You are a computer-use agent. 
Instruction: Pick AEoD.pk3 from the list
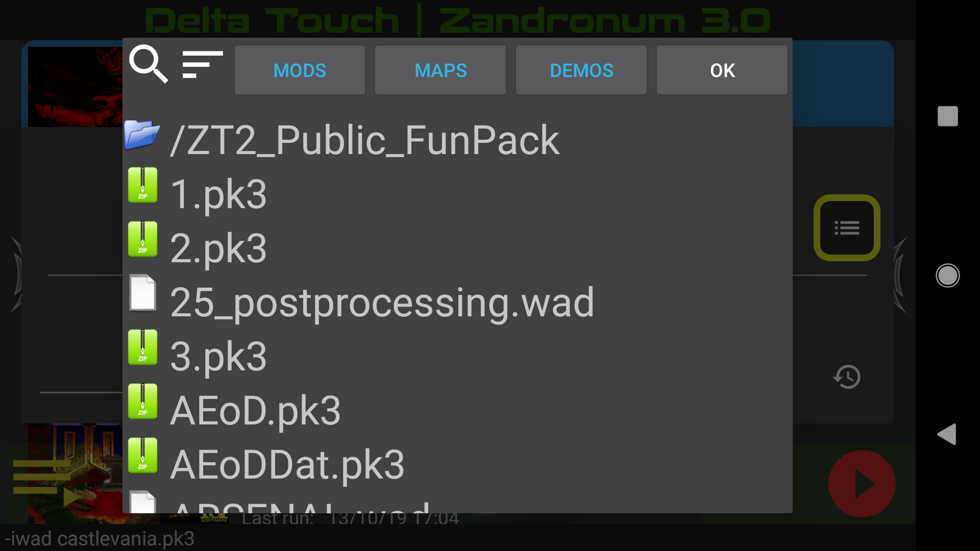pyautogui.click(x=457, y=411)
